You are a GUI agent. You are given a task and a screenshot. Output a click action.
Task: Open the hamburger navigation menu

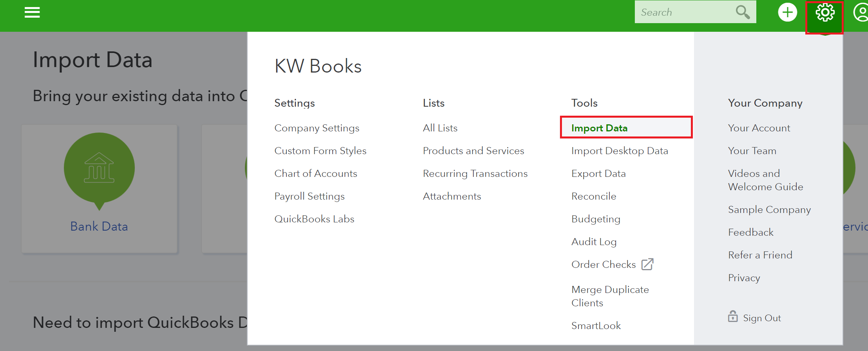coord(32,13)
